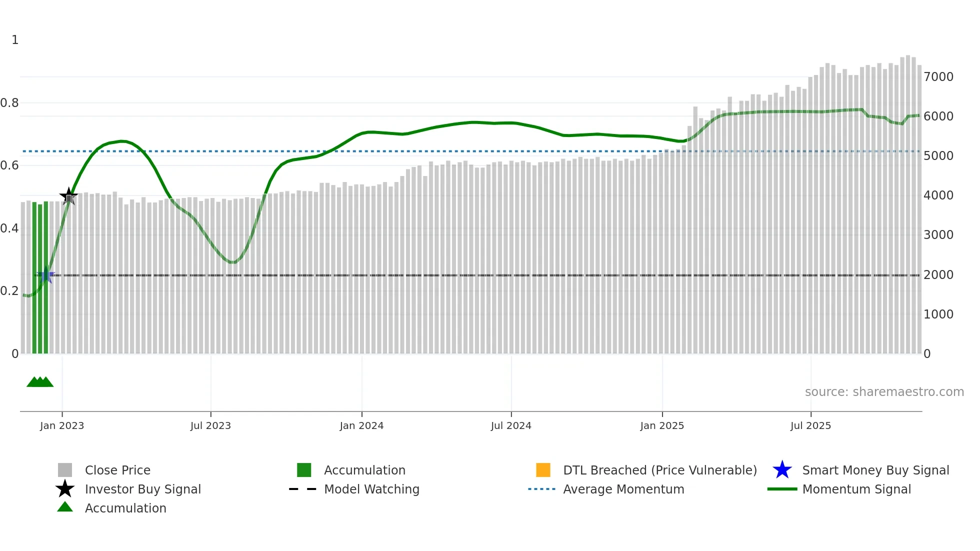Click the gray Close Price swatch
Screen dimensions: 980x551
coord(65,470)
